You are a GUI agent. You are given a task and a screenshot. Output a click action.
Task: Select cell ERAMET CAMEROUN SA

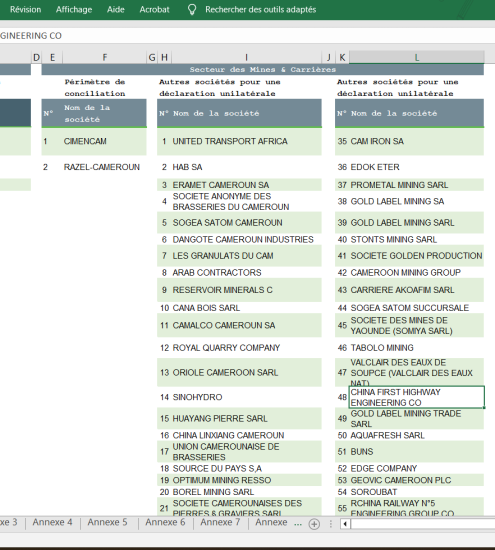tap(247, 185)
